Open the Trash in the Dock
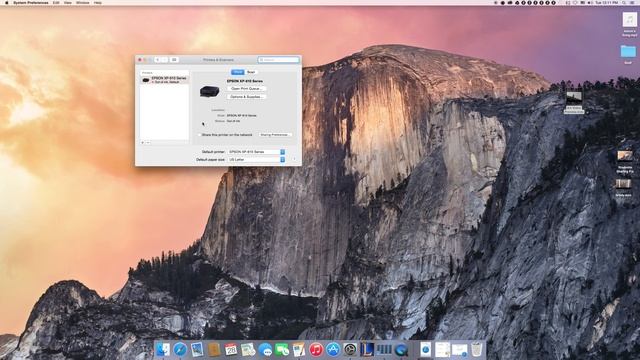The image size is (640, 360). point(476,350)
